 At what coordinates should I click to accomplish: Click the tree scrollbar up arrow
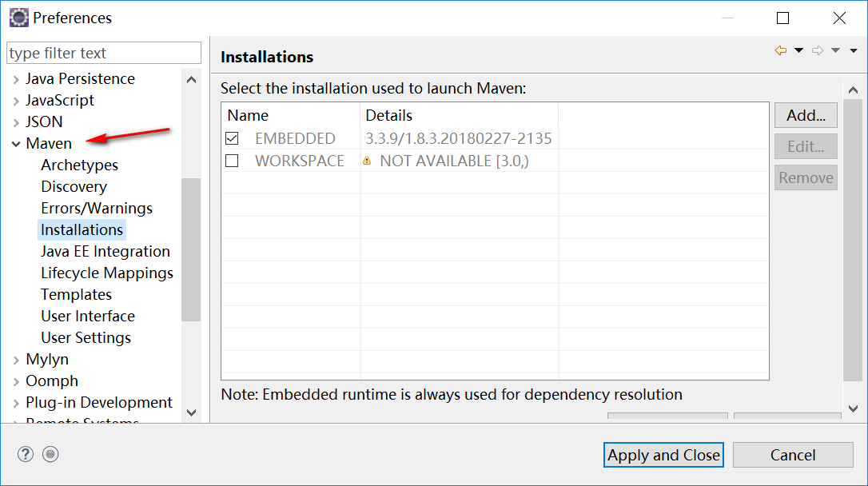pos(192,79)
